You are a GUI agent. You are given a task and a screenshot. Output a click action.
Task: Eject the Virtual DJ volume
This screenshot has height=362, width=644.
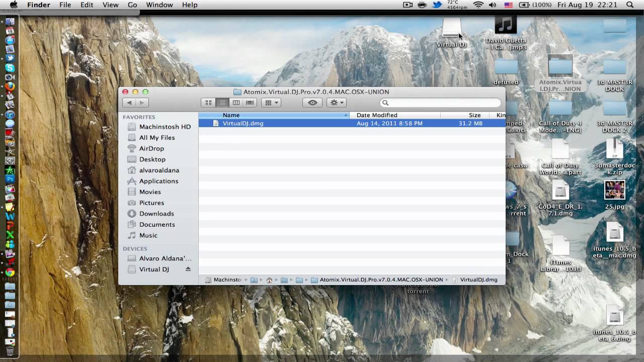(188, 269)
